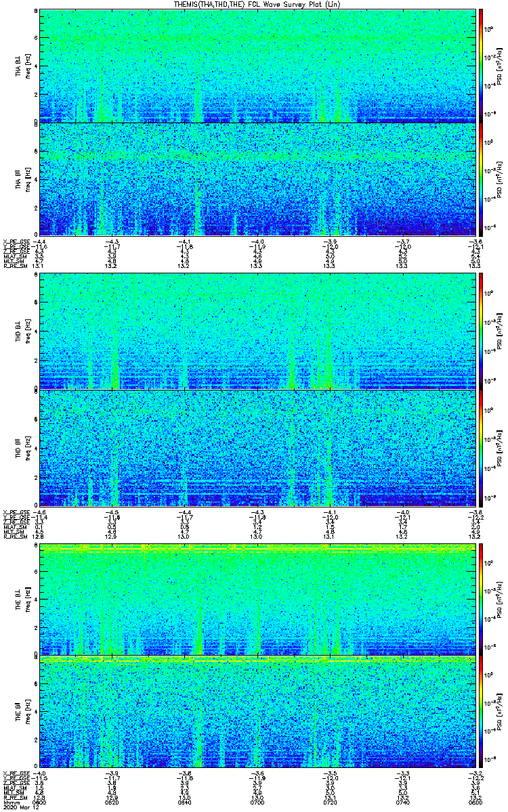Click the THD B-parallel freq [Hz] axis label
Screen dimensions: 508x812
click(x=28, y=447)
